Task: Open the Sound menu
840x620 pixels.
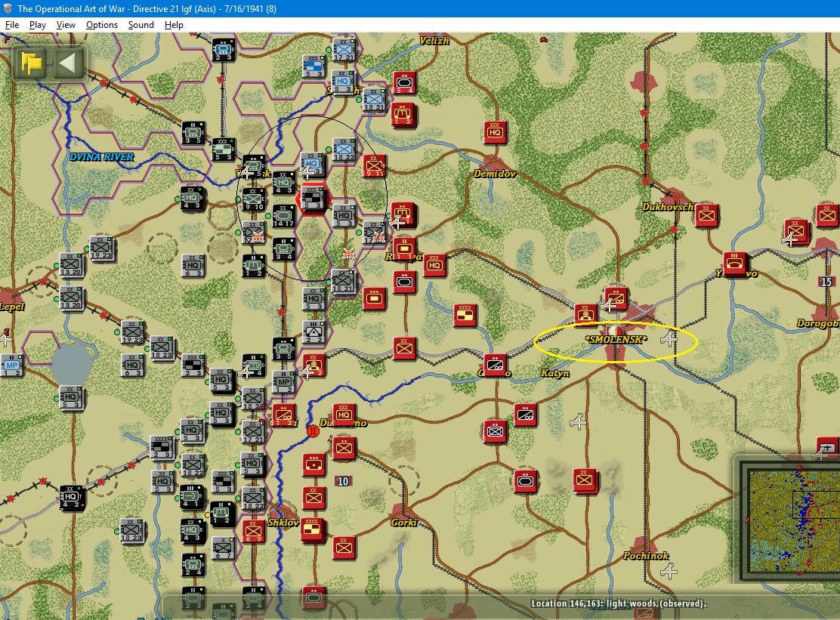Action: [141, 25]
